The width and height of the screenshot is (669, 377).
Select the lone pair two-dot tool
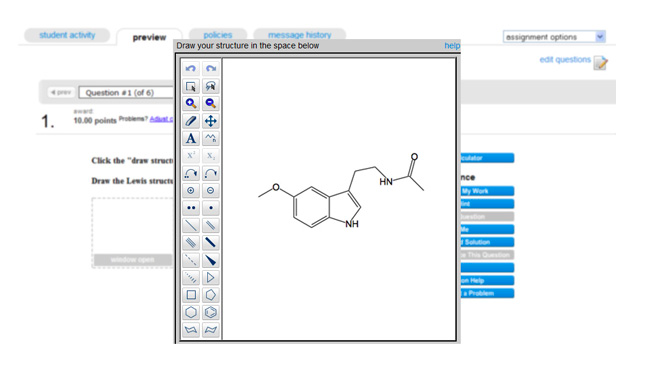point(191,208)
